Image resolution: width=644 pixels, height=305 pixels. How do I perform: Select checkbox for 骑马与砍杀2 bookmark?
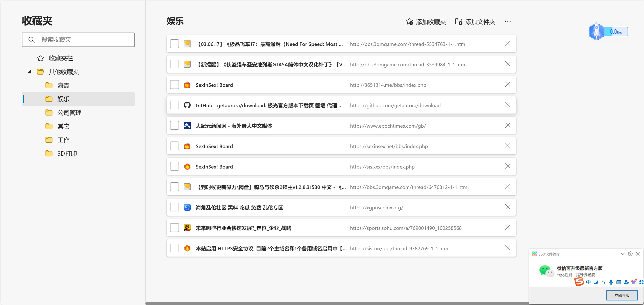[x=175, y=187]
